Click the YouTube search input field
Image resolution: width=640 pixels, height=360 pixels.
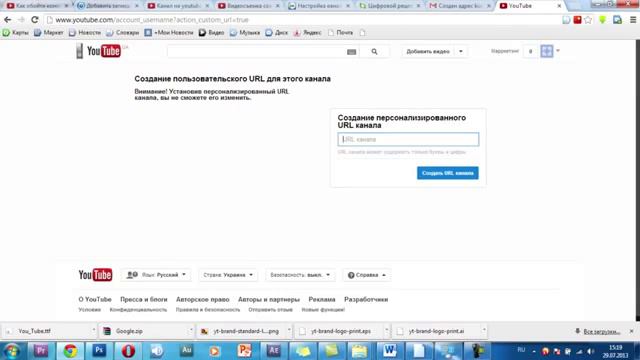(x=256, y=52)
